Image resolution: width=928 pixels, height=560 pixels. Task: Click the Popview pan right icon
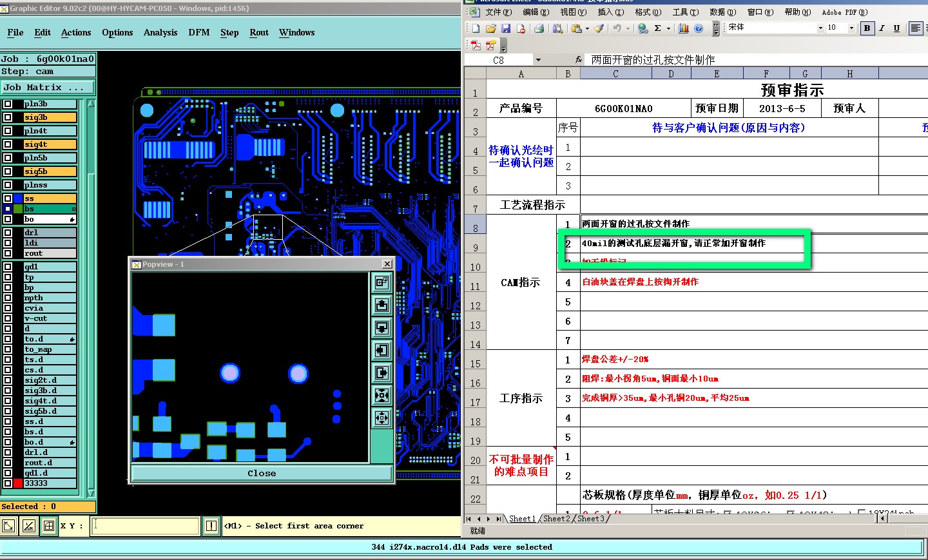click(382, 372)
